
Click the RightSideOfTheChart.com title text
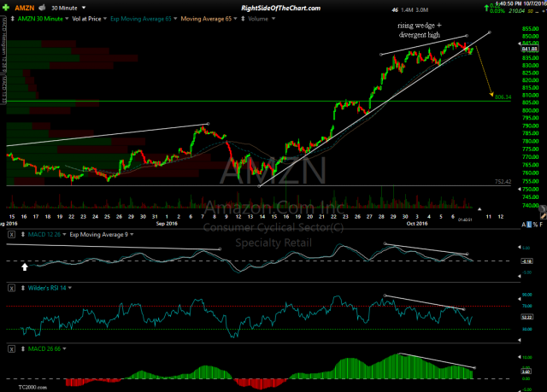[x=281, y=8]
